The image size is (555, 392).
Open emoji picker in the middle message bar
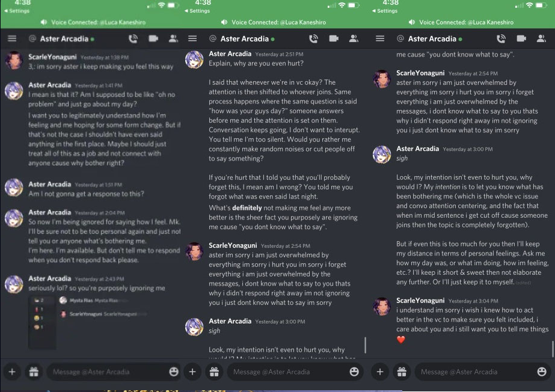[x=354, y=372]
